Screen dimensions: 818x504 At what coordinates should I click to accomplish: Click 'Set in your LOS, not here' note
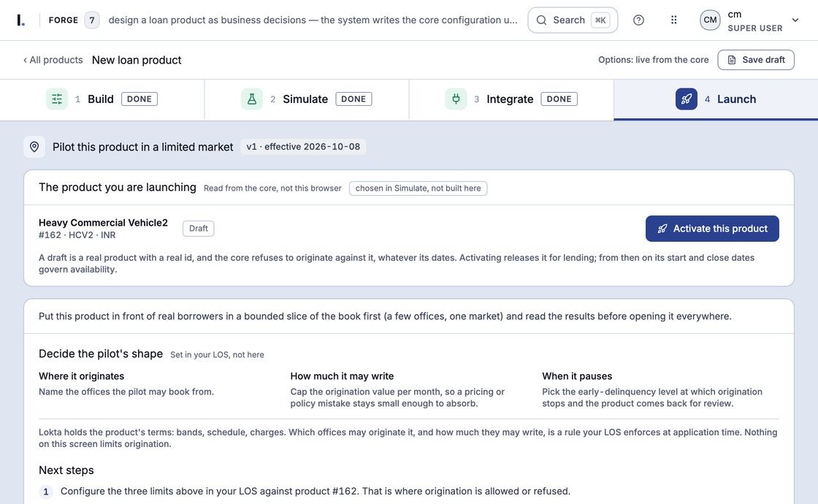[217, 355]
